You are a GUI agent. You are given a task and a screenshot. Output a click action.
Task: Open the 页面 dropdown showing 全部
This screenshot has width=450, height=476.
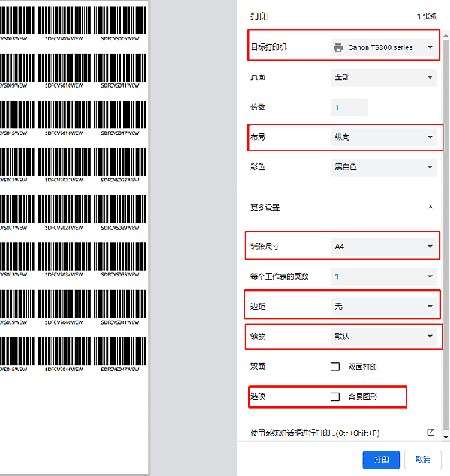384,77
